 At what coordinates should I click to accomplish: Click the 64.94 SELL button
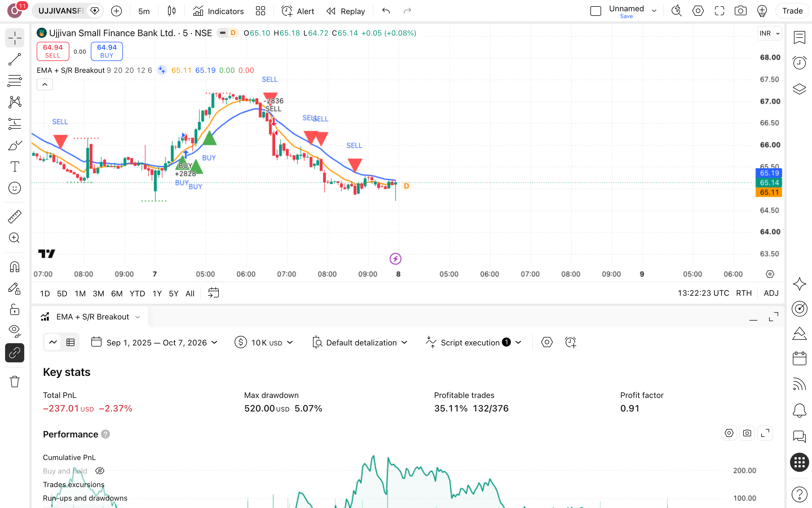(x=53, y=51)
